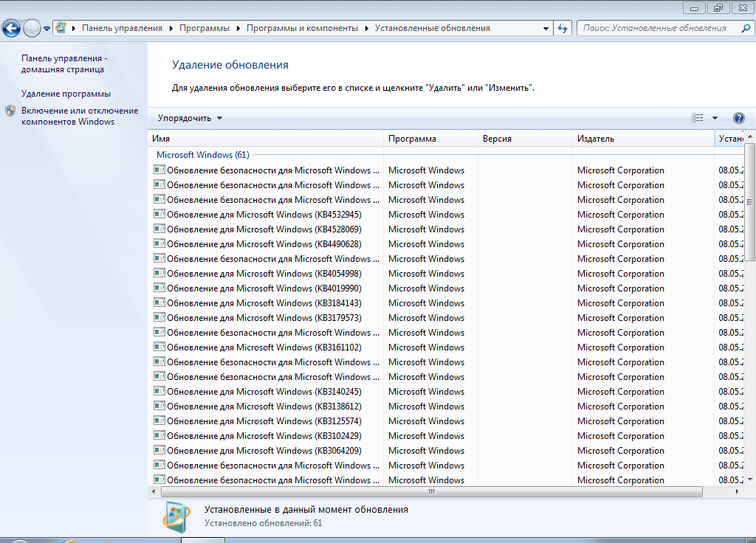Viewport: 756px width, 543px height.
Task: Select update KB3102429
Action: 264,436
